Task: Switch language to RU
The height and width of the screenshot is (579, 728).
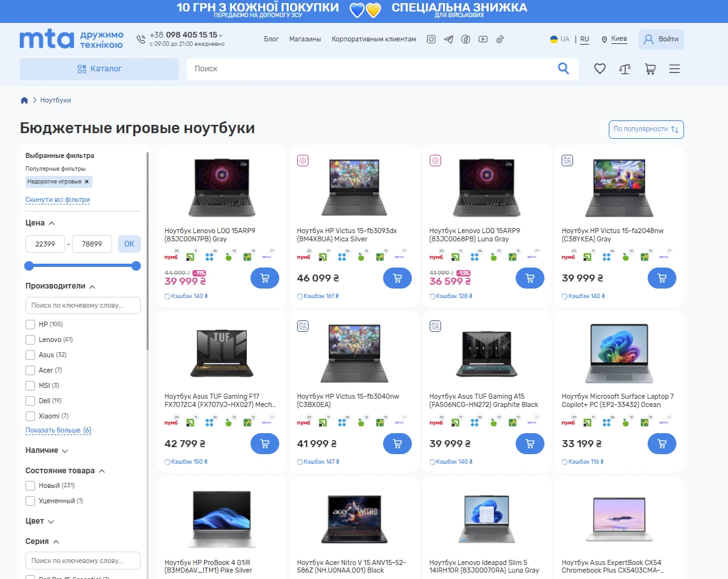Action: coord(585,39)
